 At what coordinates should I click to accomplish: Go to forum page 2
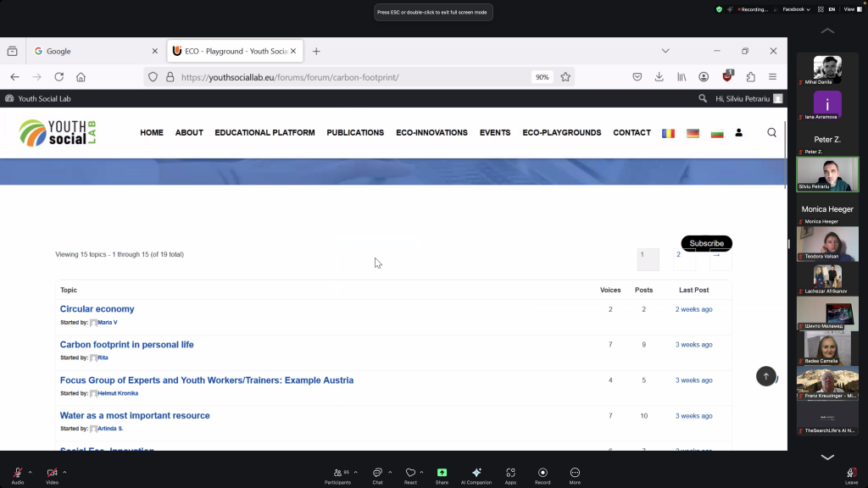[x=684, y=259]
